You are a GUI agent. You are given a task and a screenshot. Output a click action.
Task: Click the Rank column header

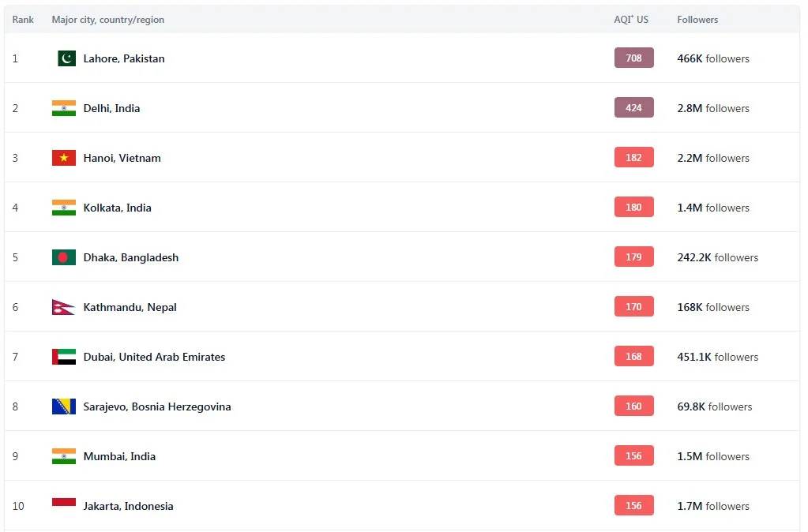[x=23, y=20]
